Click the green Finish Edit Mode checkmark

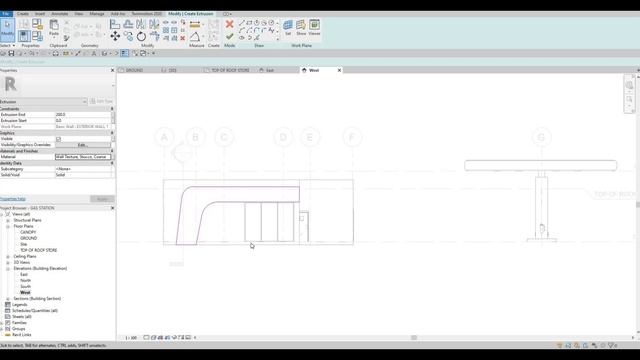click(x=229, y=37)
